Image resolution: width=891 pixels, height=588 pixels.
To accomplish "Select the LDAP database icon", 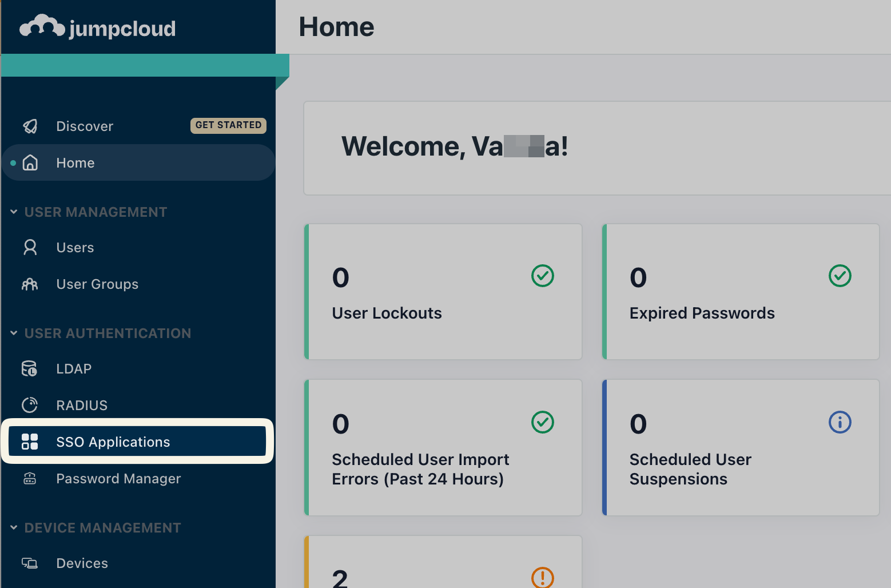I will [x=29, y=368].
